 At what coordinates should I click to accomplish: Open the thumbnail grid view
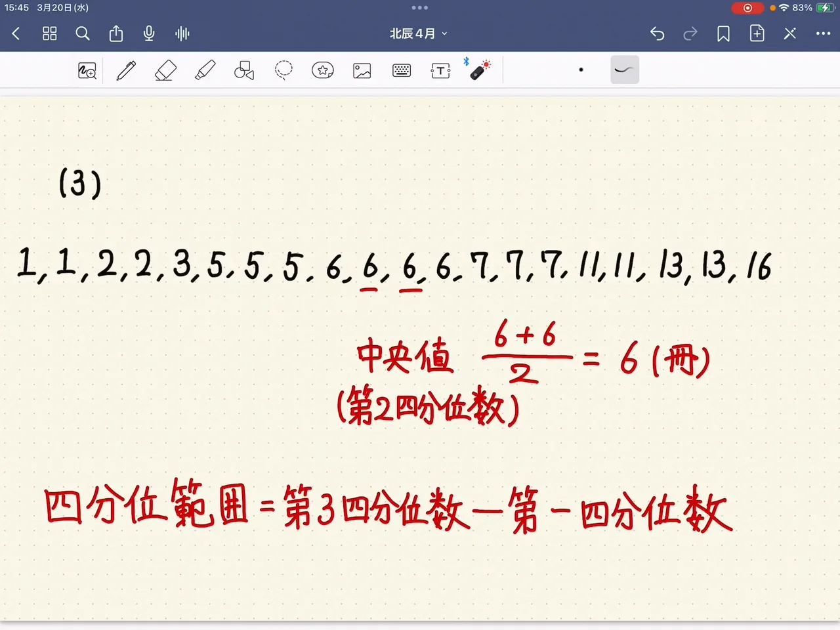(x=50, y=33)
